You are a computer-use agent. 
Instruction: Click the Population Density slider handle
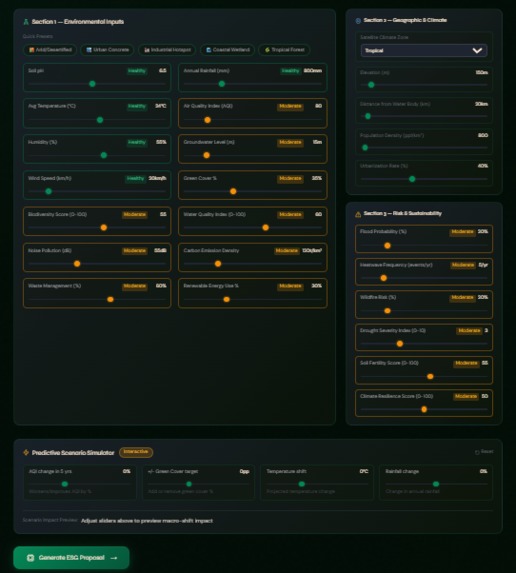[x=365, y=148]
